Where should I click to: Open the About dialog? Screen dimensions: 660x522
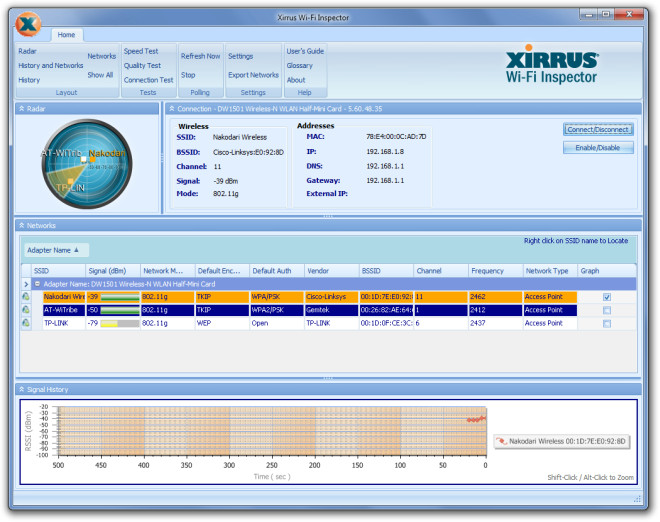coord(296,80)
